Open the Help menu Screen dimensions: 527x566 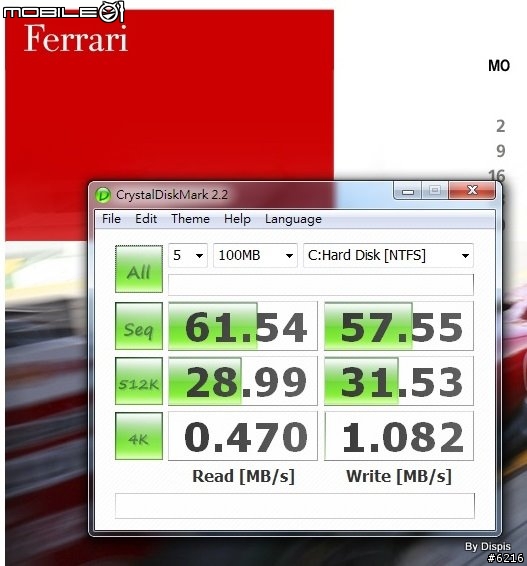coord(237,219)
